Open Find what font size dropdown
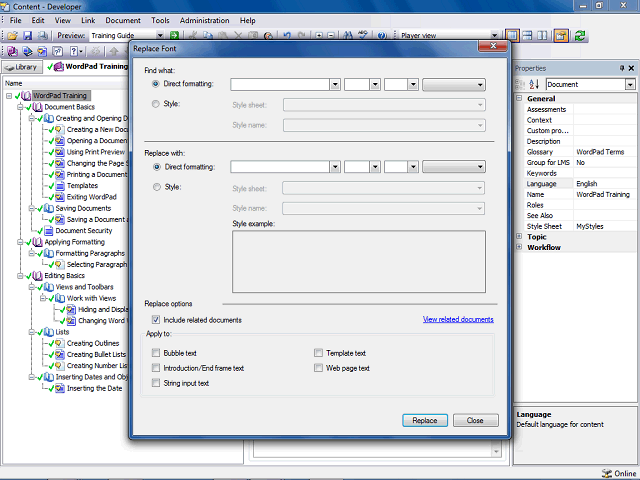The height and width of the screenshot is (480, 640). tap(375, 85)
